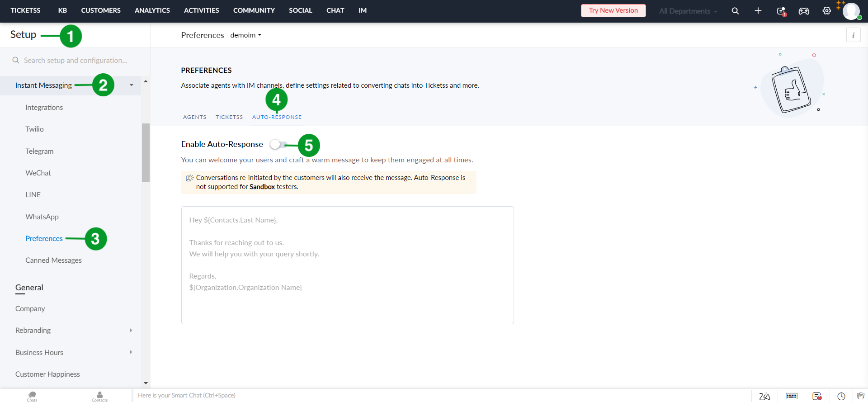
Task: Select Preferences in the sidebar
Action: tap(44, 238)
